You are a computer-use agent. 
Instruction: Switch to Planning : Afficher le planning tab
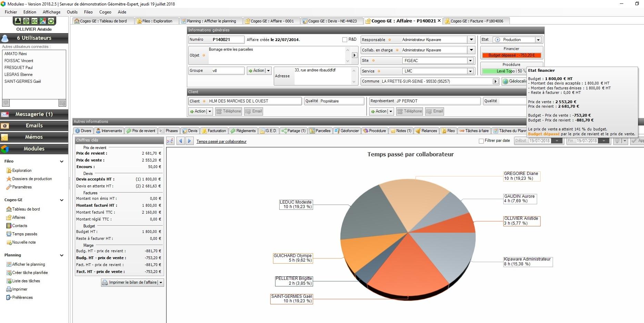click(x=210, y=21)
